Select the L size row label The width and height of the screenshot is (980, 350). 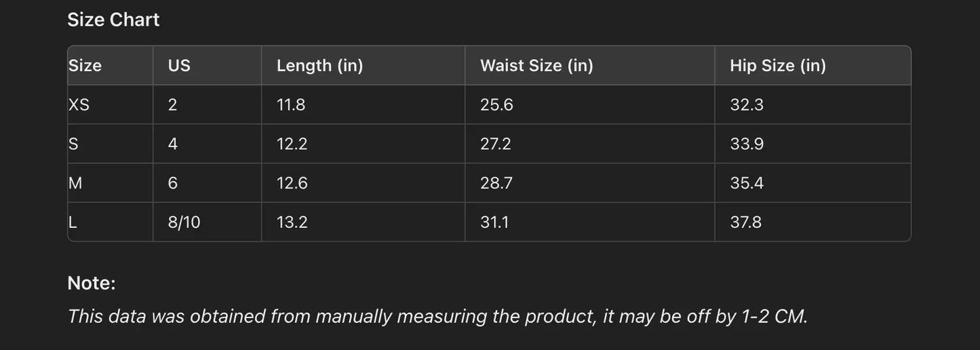click(x=73, y=222)
